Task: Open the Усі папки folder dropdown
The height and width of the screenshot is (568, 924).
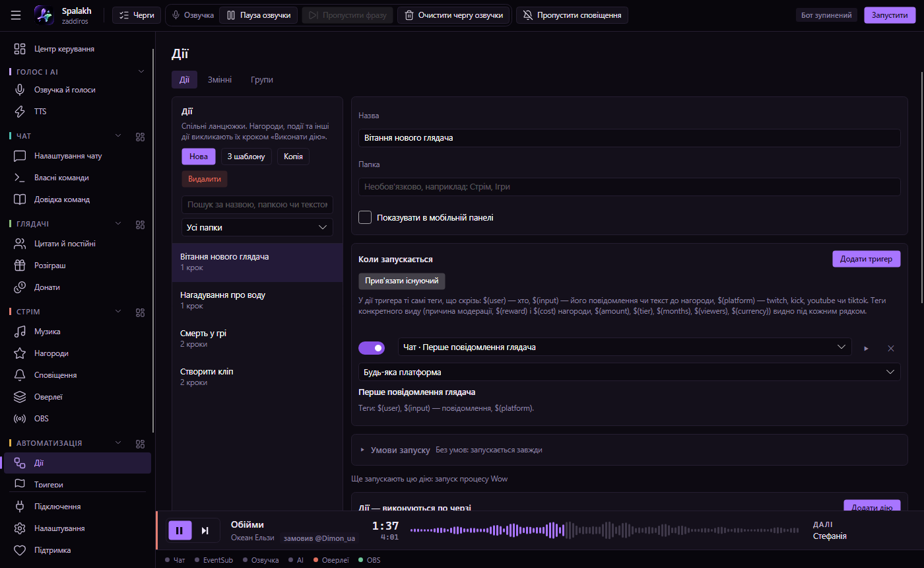Action: point(257,227)
